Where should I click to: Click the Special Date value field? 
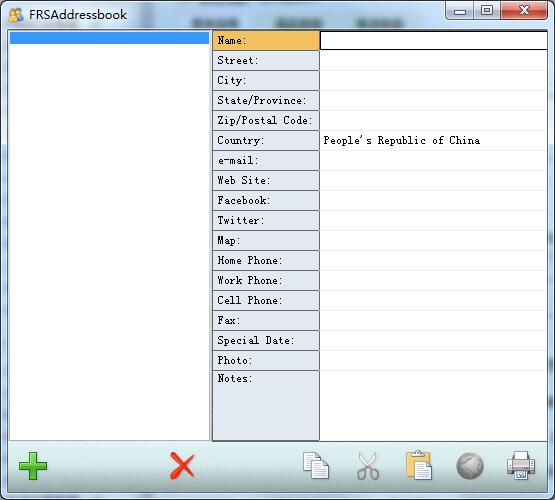tap(433, 340)
